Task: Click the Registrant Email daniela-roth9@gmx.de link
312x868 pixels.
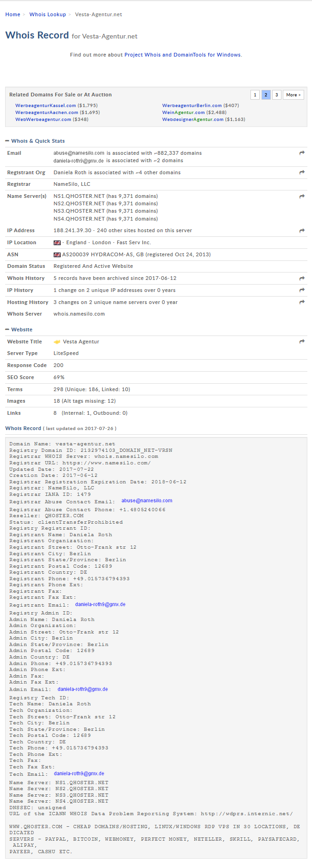Action: click(100, 604)
